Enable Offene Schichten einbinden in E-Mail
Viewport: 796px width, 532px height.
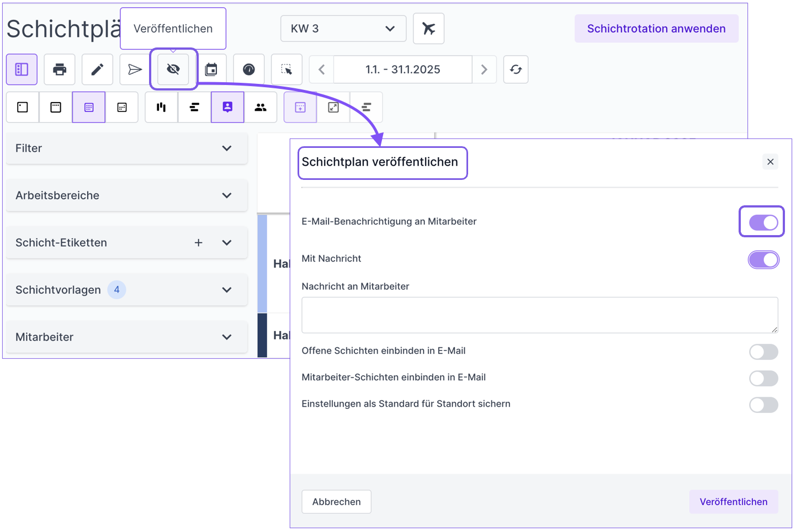point(763,352)
